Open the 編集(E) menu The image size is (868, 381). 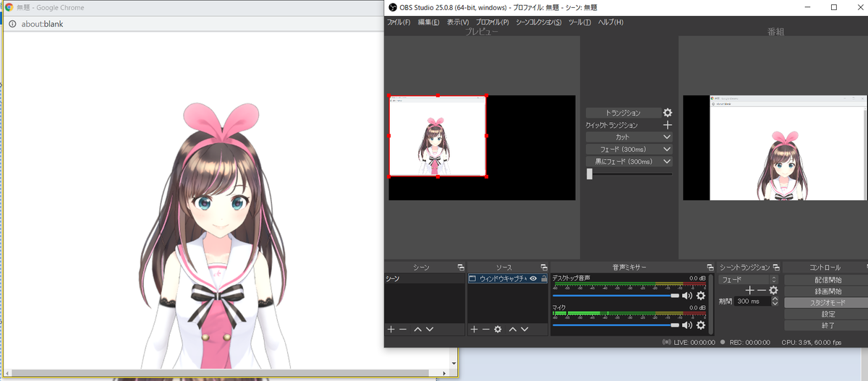[427, 22]
